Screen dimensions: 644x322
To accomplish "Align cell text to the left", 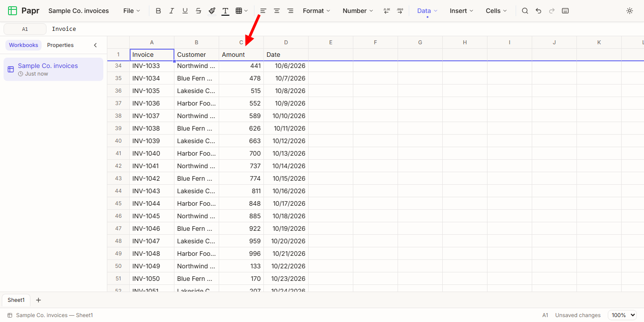I will pyautogui.click(x=263, y=11).
